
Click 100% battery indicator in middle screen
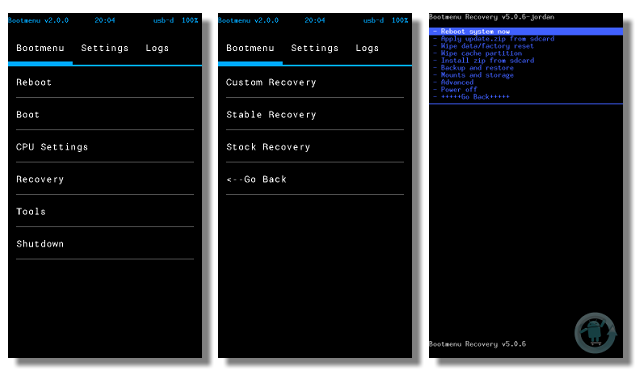(400, 20)
